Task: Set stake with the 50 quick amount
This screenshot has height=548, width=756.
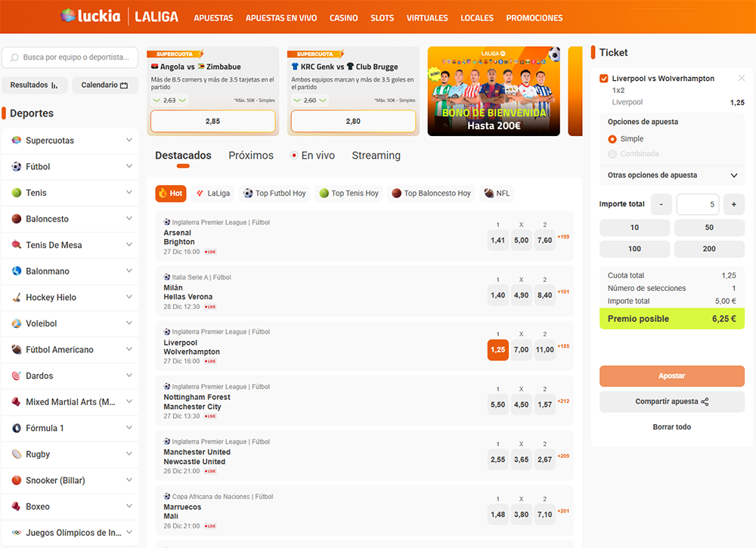Action: coord(709,228)
